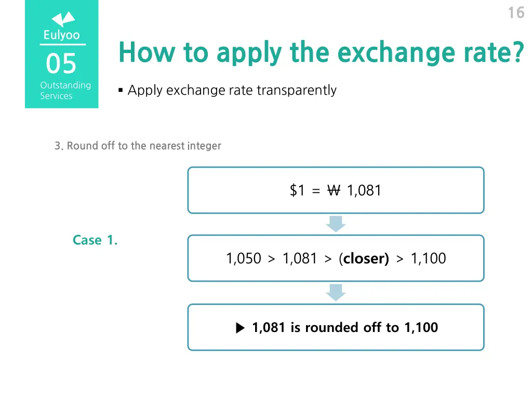532x399 pixels.
Task: Click the second downward arrow above result box
Action: (x=336, y=292)
